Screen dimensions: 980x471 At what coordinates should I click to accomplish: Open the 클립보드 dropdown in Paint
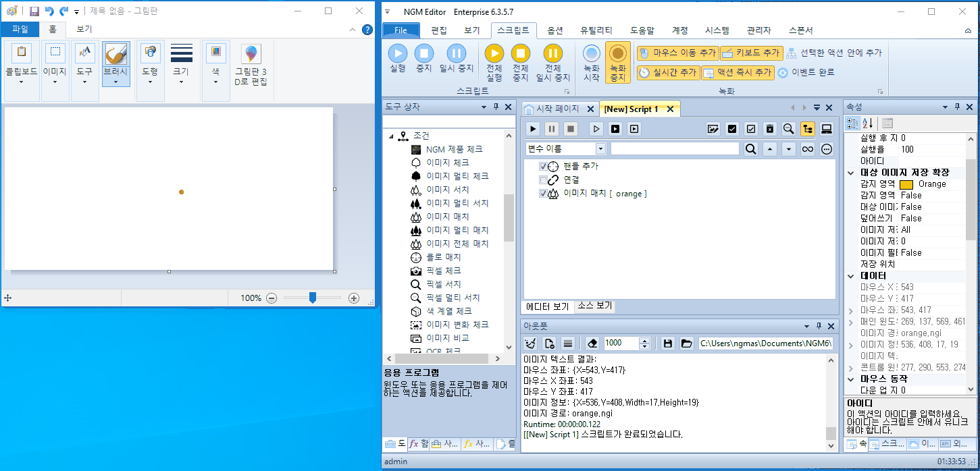[x=21, y=71]
